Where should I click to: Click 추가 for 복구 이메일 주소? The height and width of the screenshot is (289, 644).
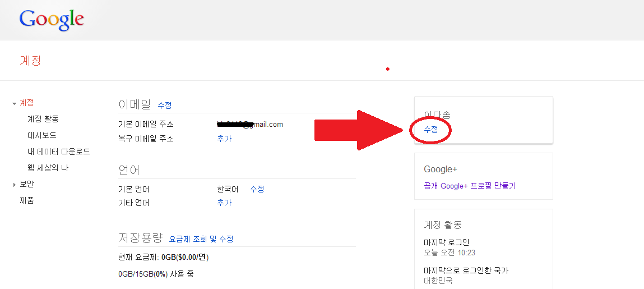(x=224, y=139)
